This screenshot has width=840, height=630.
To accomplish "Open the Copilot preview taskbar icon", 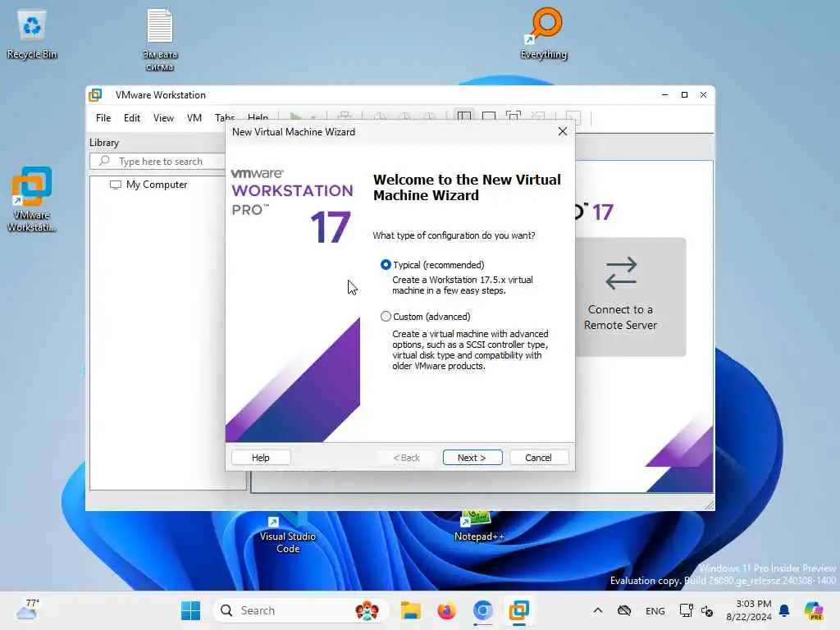I will point(814,610).
